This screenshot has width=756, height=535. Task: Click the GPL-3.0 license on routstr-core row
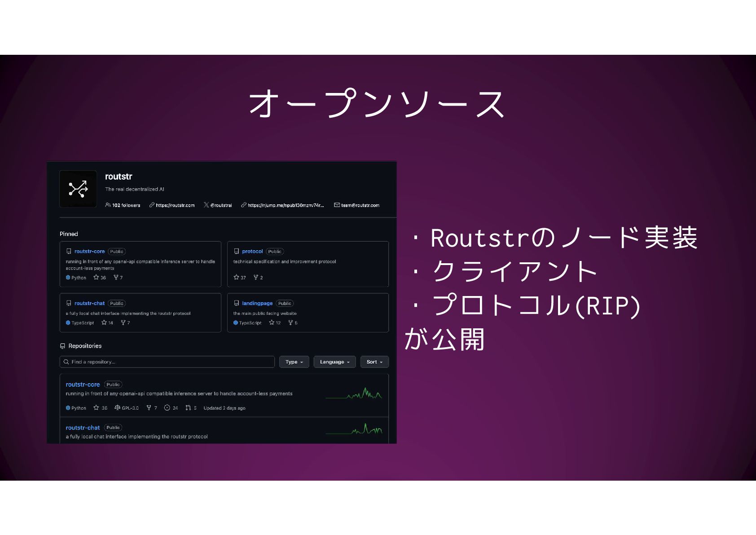[x=127, y=408]
